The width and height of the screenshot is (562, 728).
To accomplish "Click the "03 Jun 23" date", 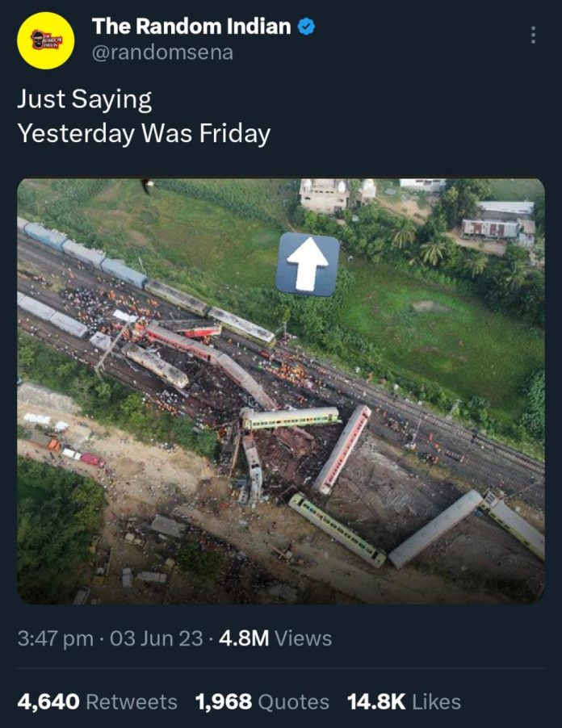I will 155,638.
